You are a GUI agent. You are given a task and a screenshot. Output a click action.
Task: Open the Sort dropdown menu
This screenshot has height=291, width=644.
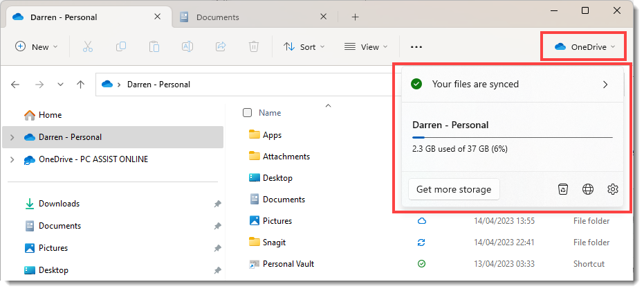(x=304, y=46)
